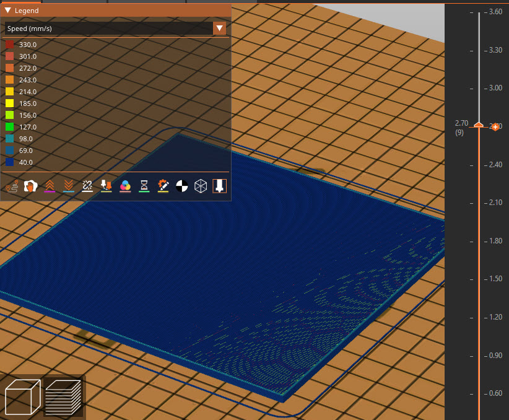
Task: Toggle retractions upward chevrons icon
Action: pos(50,186)
